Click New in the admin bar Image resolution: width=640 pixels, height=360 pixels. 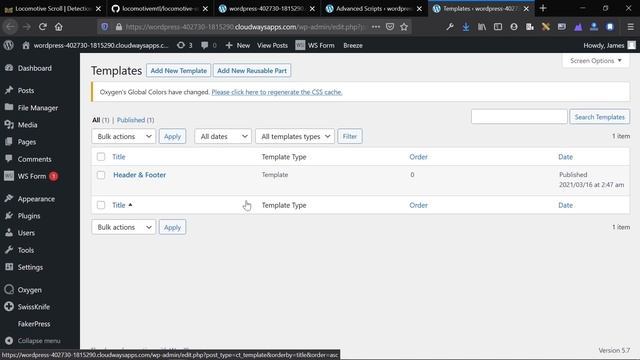[x=238, y=45]
